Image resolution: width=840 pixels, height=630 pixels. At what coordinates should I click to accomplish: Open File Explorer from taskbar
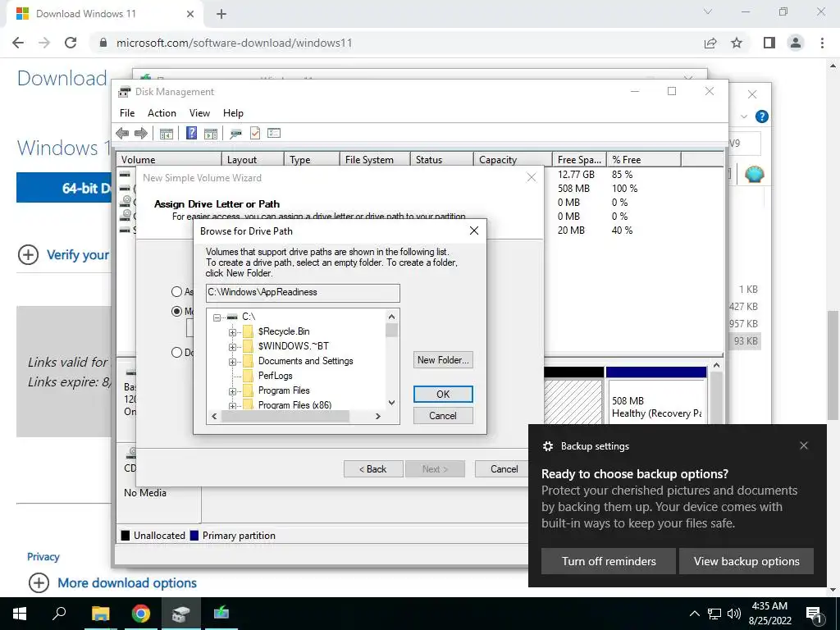click(100, 614)
